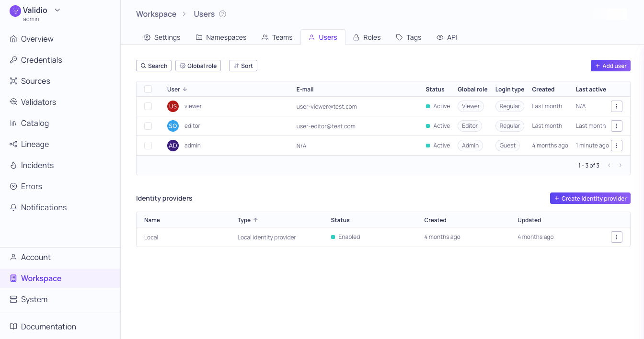The image size is (644, 339).
Task: Click the Workspace building icon
Action: pos(13,278)
